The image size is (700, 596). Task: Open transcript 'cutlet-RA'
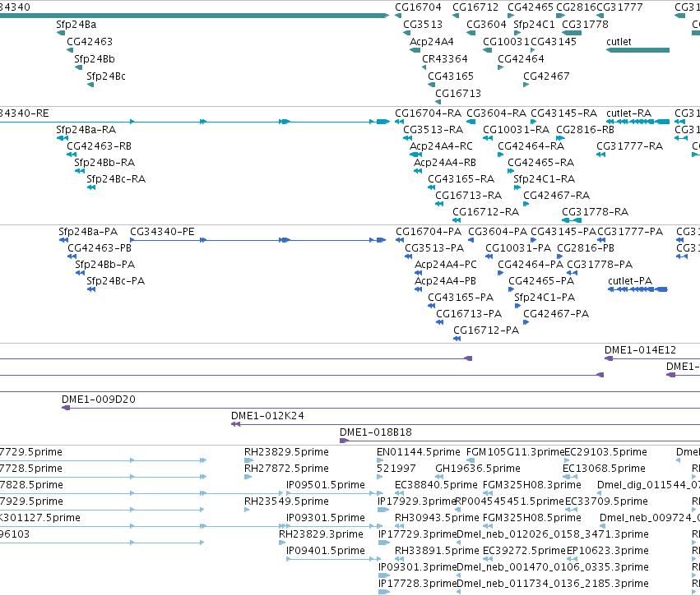pyautogui.click(x=628, y=113)
